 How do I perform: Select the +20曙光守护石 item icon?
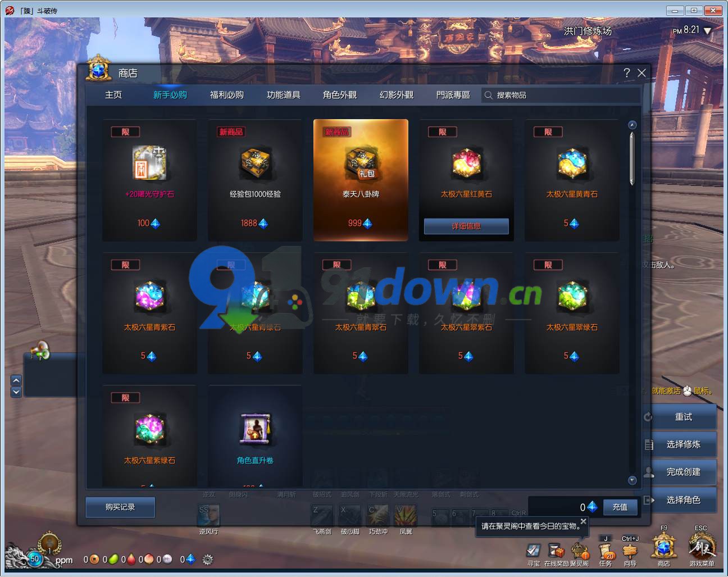click(x=149, y=163)
